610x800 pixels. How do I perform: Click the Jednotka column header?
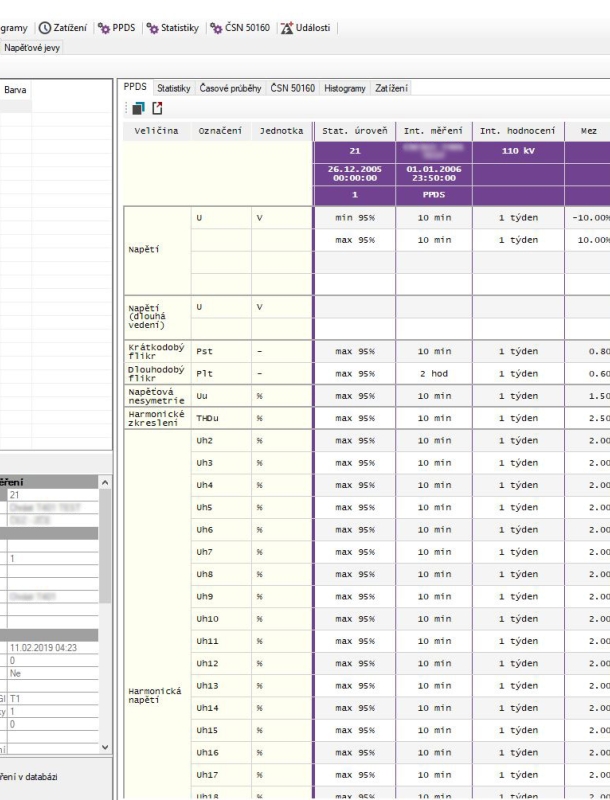click(x=281, y=131)
